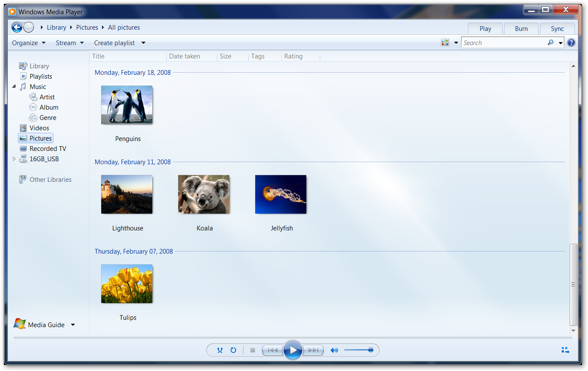Sort by the Tags column header

265,56
